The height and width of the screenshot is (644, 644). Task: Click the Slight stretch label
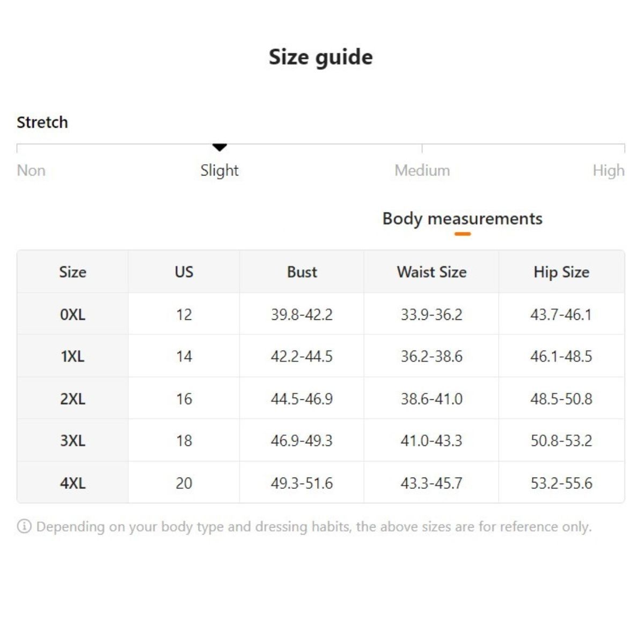coord(219,171)
